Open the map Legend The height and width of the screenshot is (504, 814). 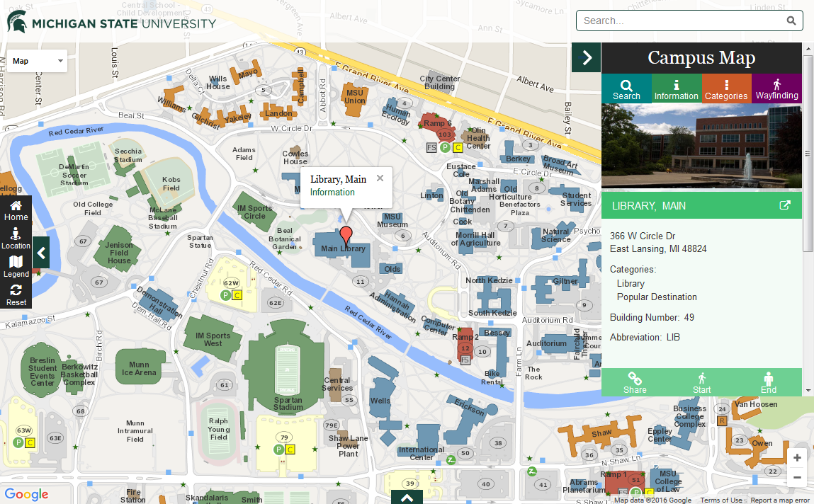point(16,267)
